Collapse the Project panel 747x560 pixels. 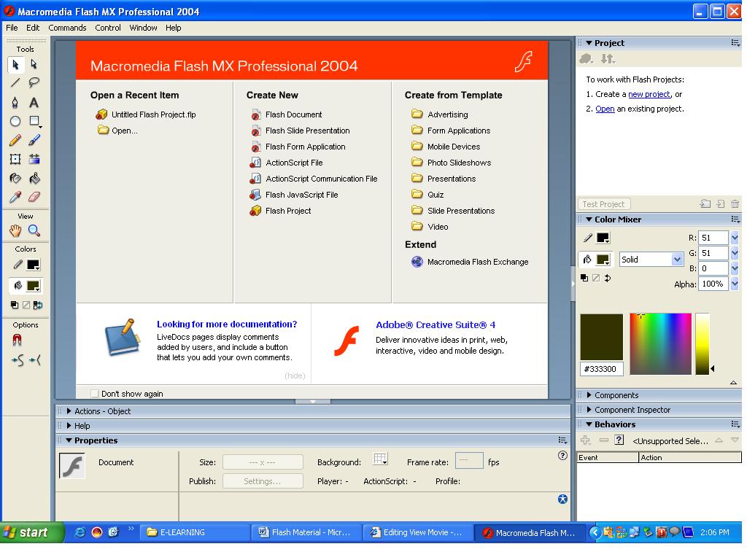click(x=589, y=43)
